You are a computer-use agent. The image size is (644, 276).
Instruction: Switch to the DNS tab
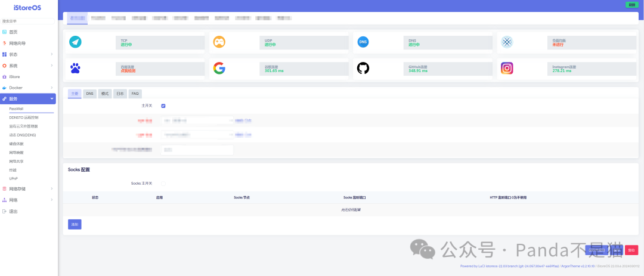coord(89,94)
